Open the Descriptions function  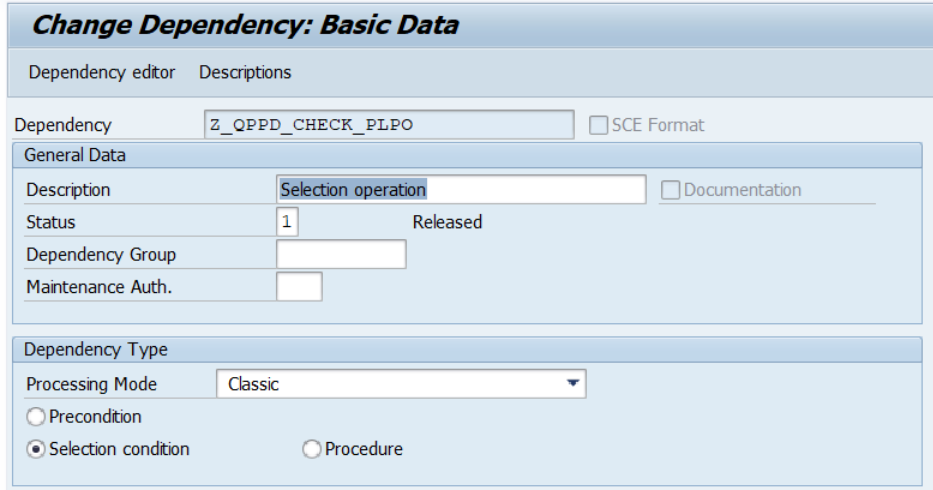(245, 72)
